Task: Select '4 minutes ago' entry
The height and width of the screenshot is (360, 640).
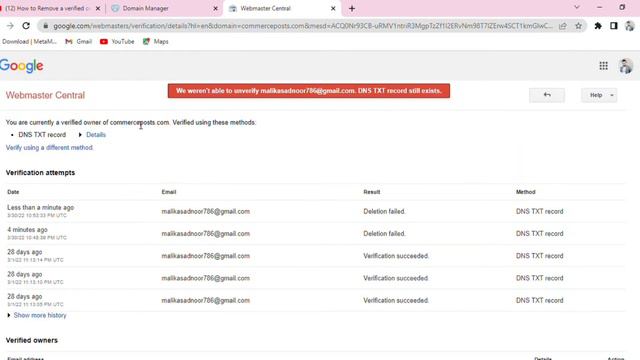Action: point(27,230)
